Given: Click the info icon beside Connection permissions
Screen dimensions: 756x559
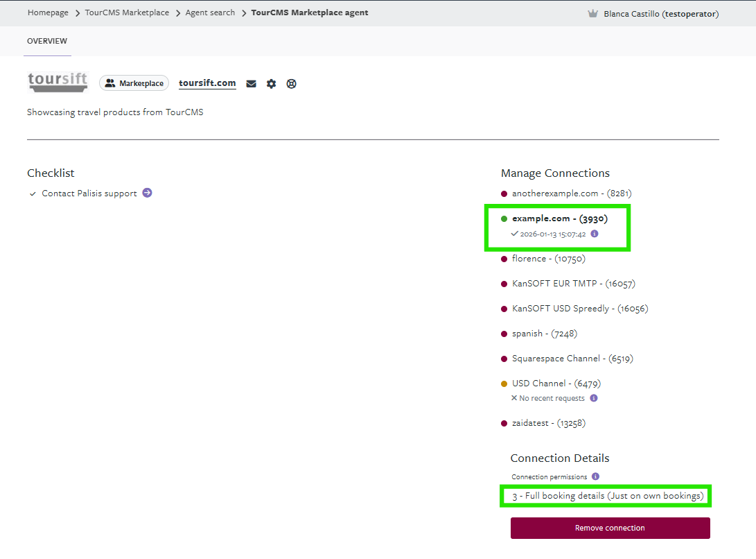Looking at the screenshot, I should [x=595, y=476].
